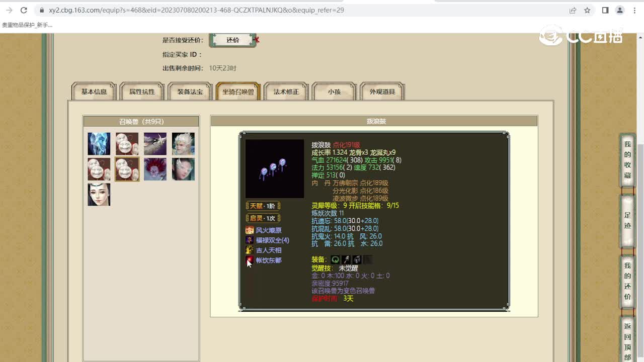
Task: Open 我的收藏 in the side panel
Action: (627, 160)
